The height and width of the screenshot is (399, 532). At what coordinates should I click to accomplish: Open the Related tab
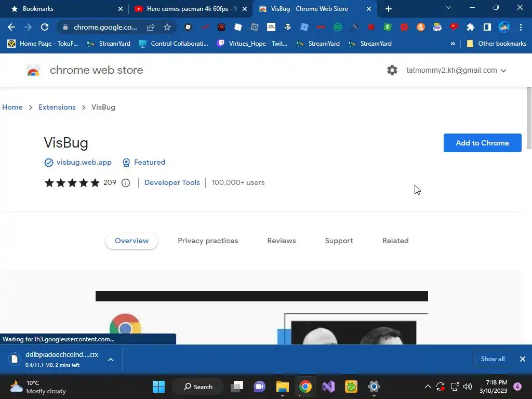tap(395, 241)
